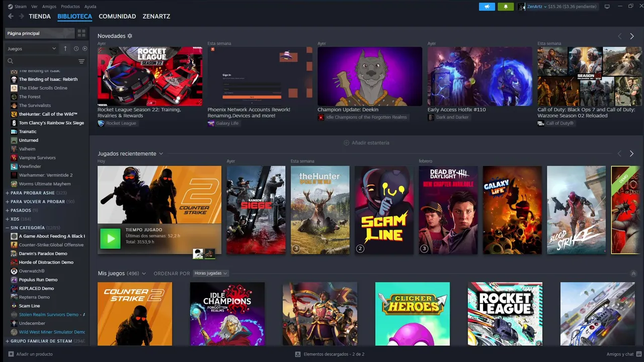Open the Mis juegos collection dropdown
The image size is (644, 362).
pos(144,274)
